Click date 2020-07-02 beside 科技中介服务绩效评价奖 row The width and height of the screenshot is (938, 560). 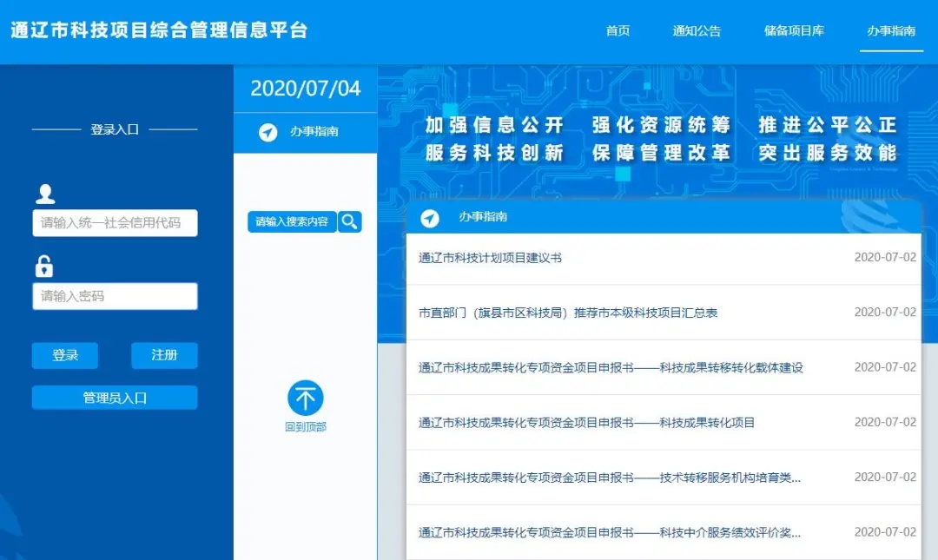pyautogui.click(x=885, y=532)
